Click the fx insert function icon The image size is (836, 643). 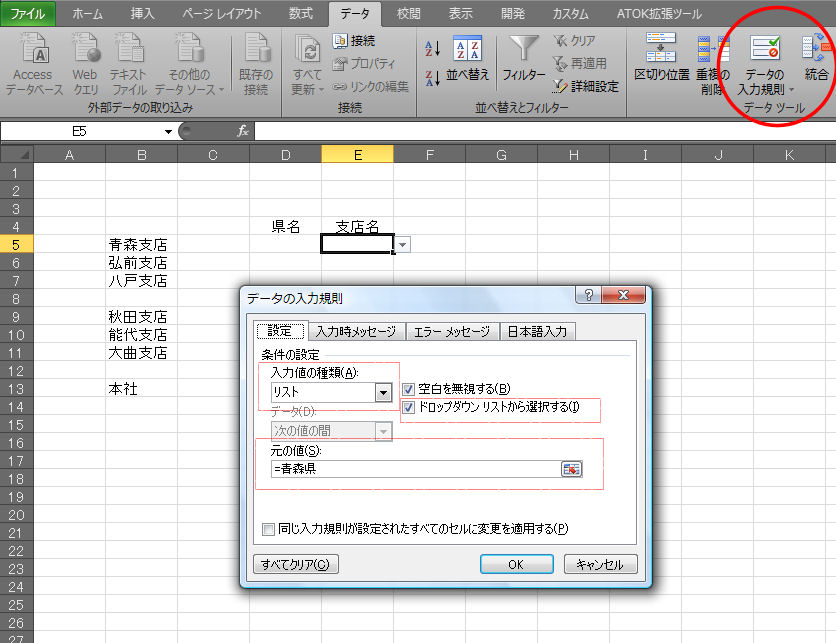point(243,131)
